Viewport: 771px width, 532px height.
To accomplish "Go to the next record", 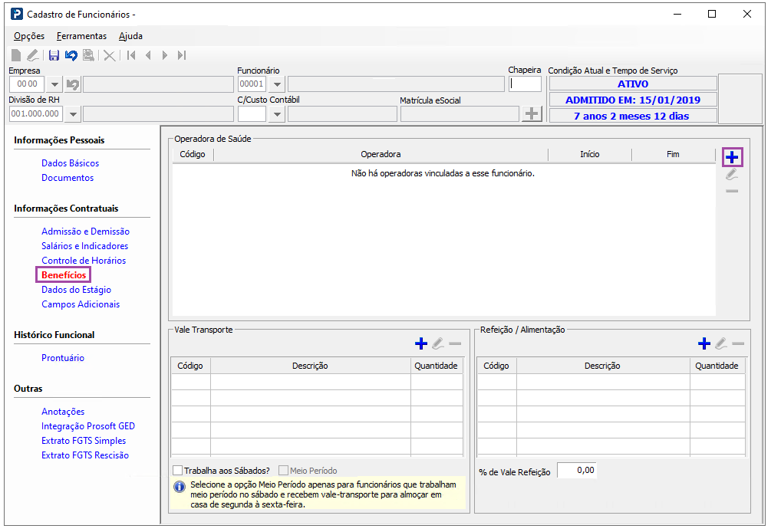I will 165,55.
